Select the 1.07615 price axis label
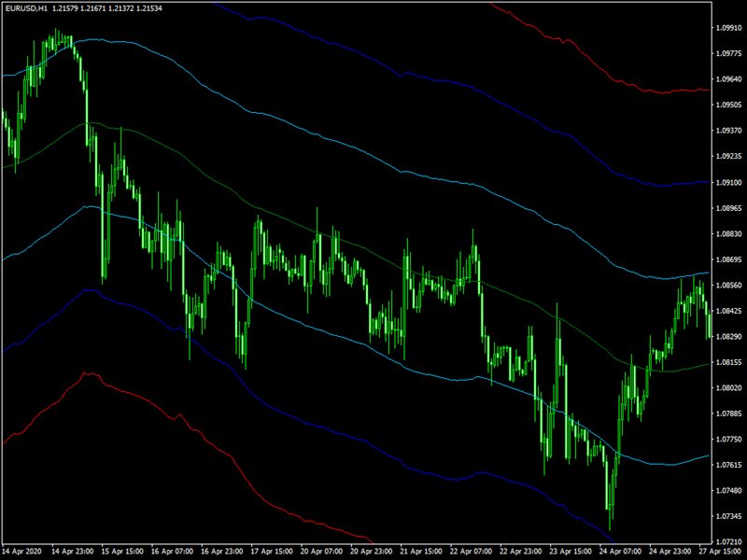The height and width of the screenshot is (560, 747). click(x=728, y=465)
